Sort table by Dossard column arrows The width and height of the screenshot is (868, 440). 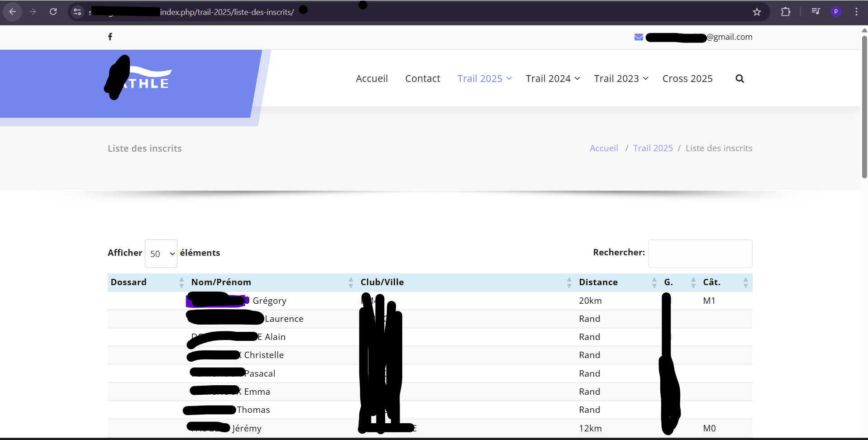tap(181, 282)
